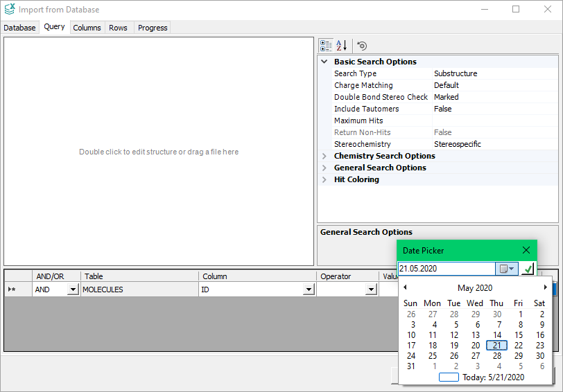Open the AND/OR dropdown
The height and width of the screenshot is (392, 563).
73,290
